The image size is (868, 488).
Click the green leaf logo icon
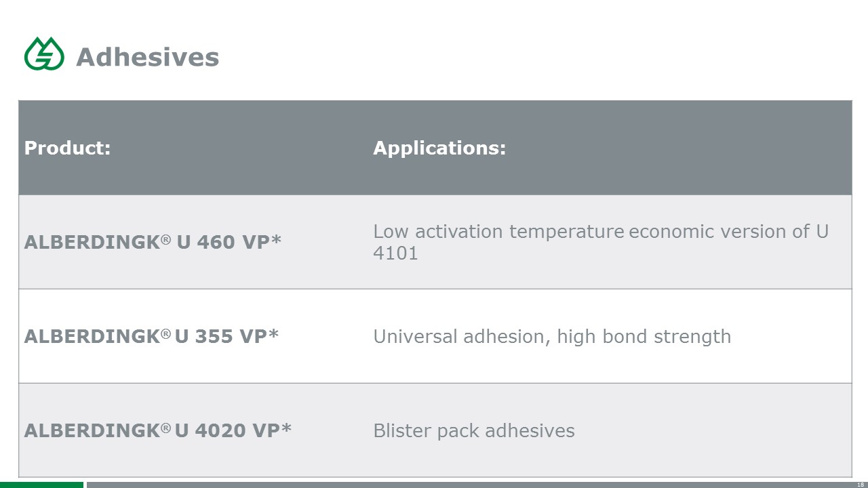pyautogui.click(x=44, y=54)
